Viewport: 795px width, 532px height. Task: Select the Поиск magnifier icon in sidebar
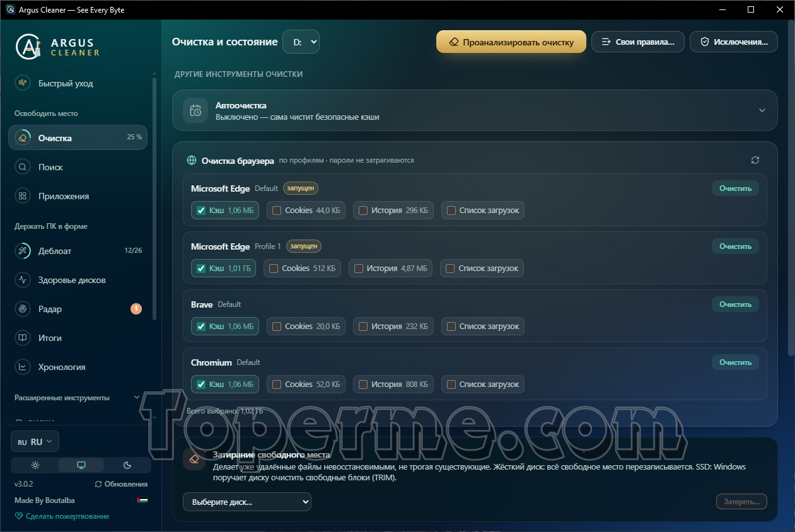(x=23, y=167)
